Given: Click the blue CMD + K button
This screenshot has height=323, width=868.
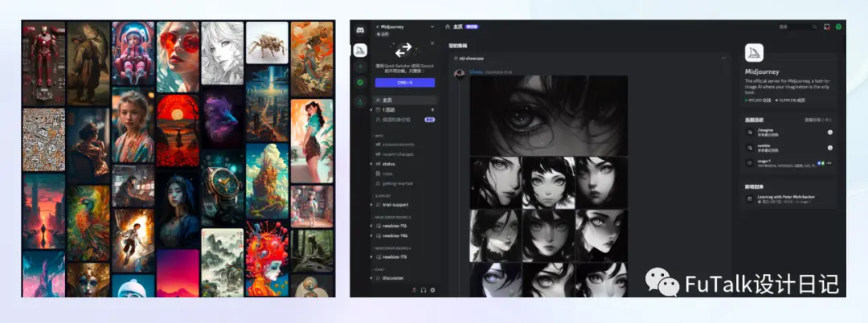Looking at the screenshot, I should click(x=404, y=83).
